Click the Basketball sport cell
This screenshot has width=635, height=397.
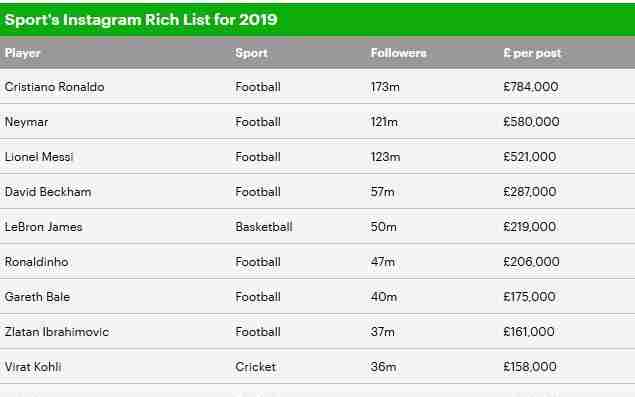(x=264, y=227)
